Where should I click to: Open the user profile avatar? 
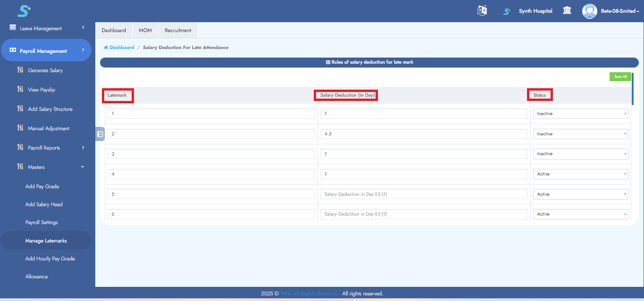589,11
